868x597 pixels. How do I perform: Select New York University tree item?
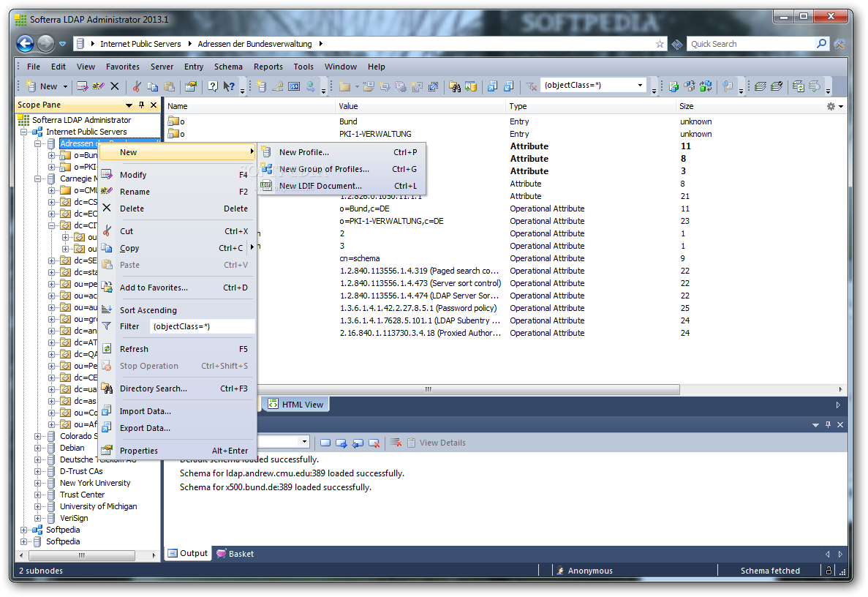click(95, 483)
